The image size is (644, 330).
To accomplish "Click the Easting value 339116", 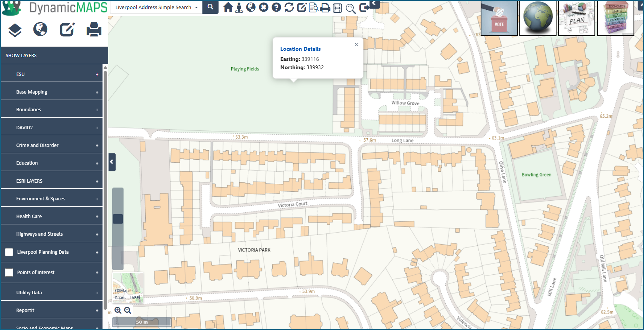I will pyautogui.click(x=310, y=59).
